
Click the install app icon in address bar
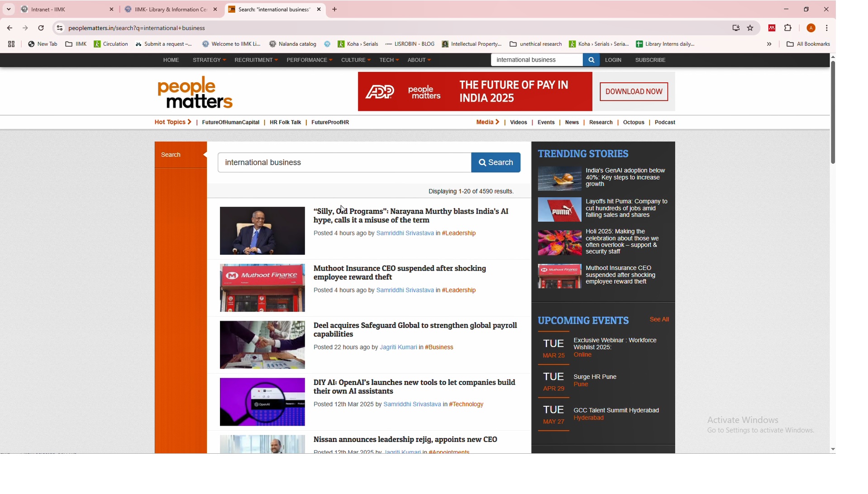736,28
